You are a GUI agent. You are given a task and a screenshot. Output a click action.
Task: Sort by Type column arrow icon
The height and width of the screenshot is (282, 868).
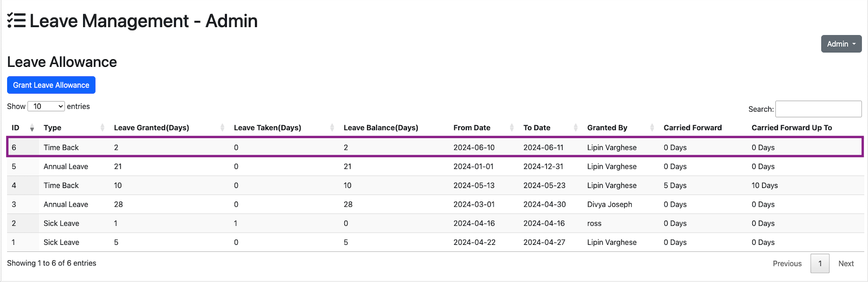pyautogui.click(x=102, y=128)
